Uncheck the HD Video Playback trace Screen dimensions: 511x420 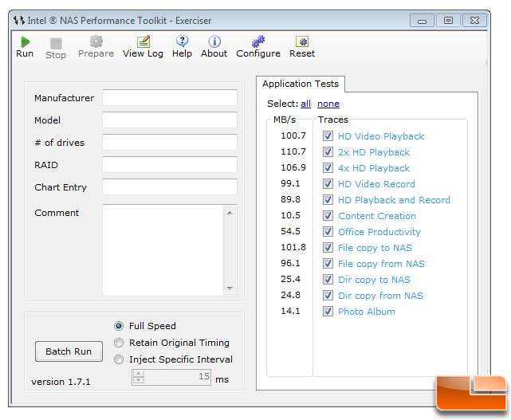pyautogui.click(x=328, y=135)
